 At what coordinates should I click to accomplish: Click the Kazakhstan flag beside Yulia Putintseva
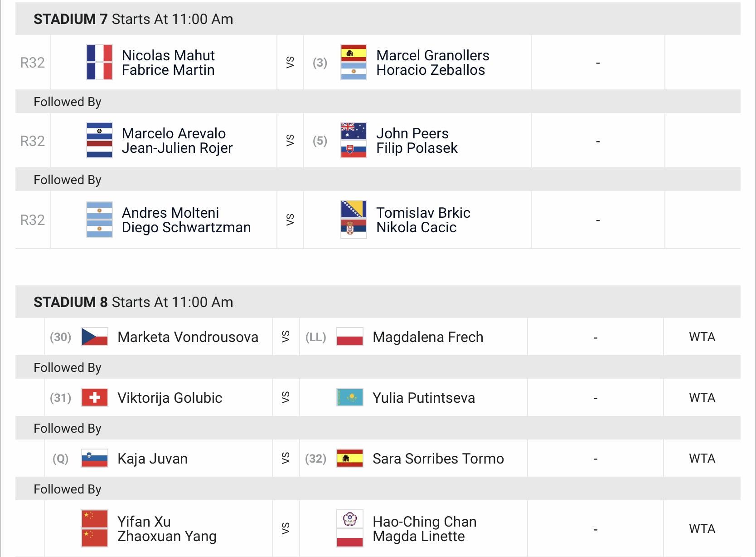pos(350,397)
